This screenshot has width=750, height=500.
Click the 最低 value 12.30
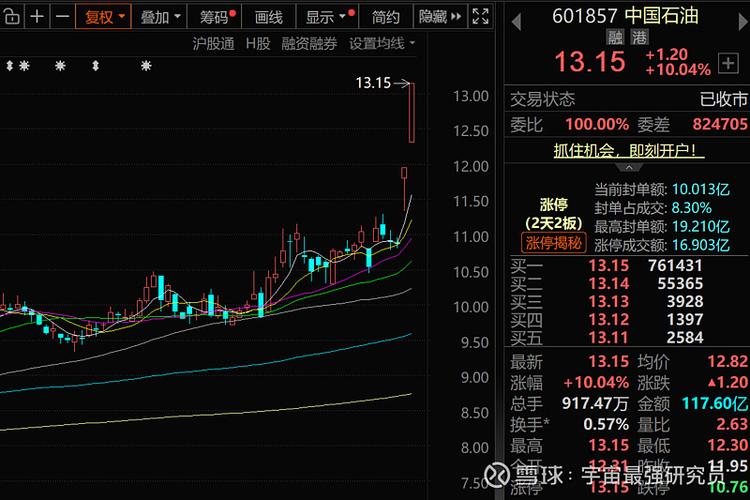(728, 445)
